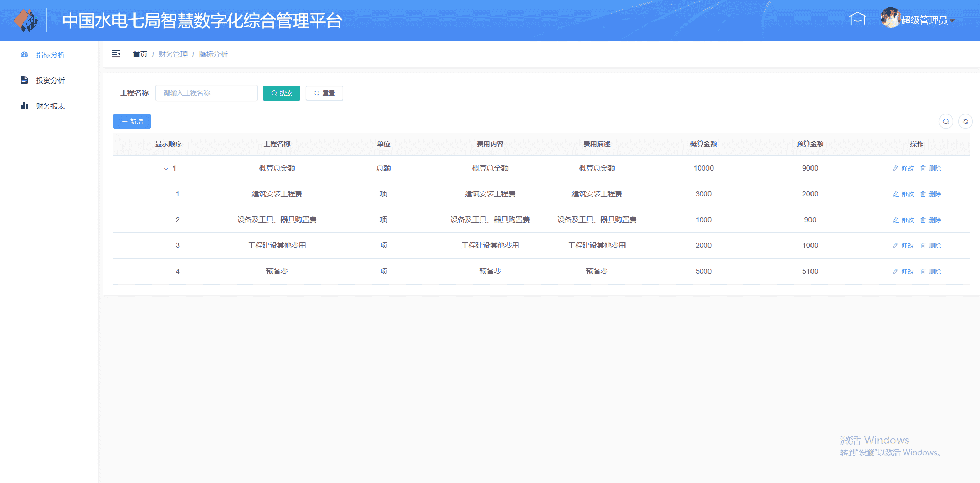Open 投资分析 in the sidebar
The width and height of the screenshot is (980, 483).
click(x=50, y=80)
